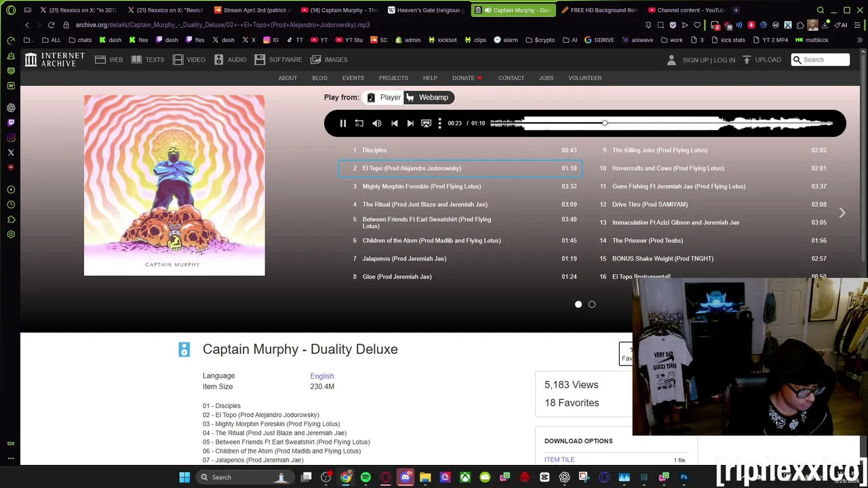Click the rewind 10 seconds icon
The width and height of the screenshot is (868, 488).
pos(359,123)
